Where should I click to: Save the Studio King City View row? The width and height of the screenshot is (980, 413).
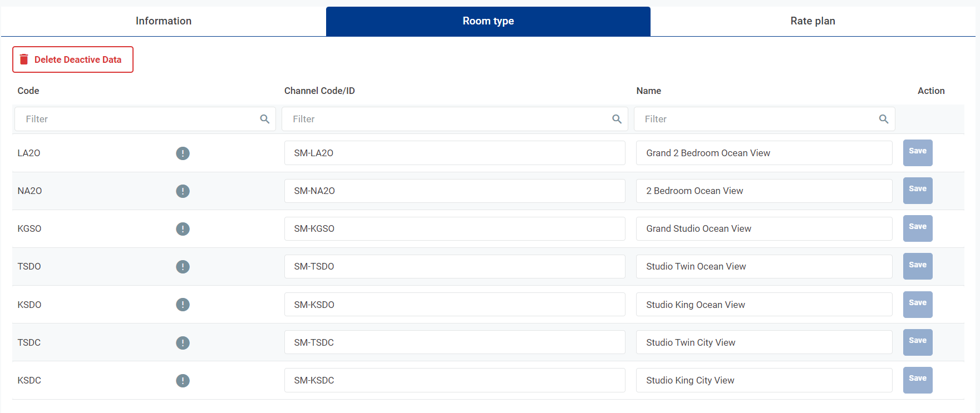pos(917,380)
